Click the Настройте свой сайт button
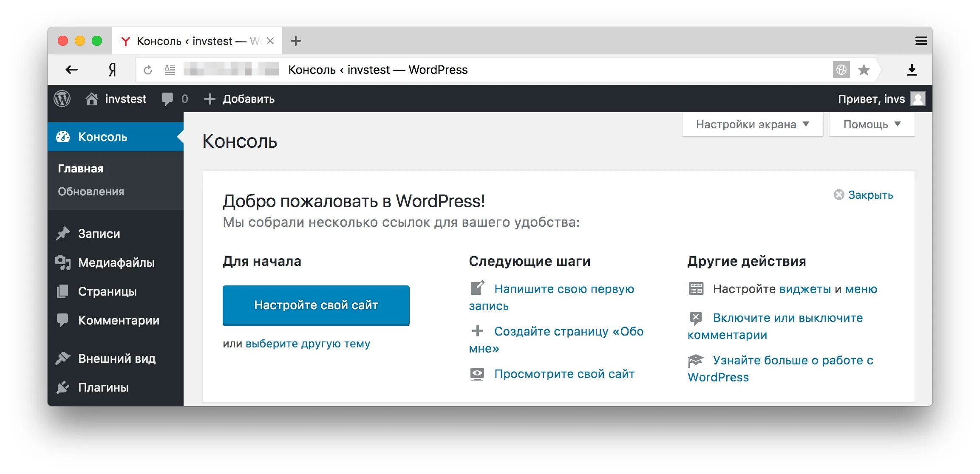 316,305
